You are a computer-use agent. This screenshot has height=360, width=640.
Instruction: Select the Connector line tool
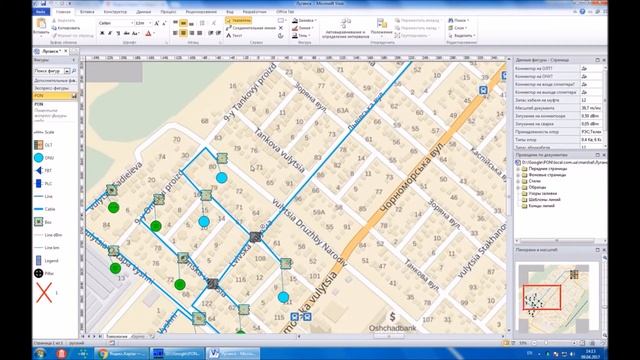(251, 28)
